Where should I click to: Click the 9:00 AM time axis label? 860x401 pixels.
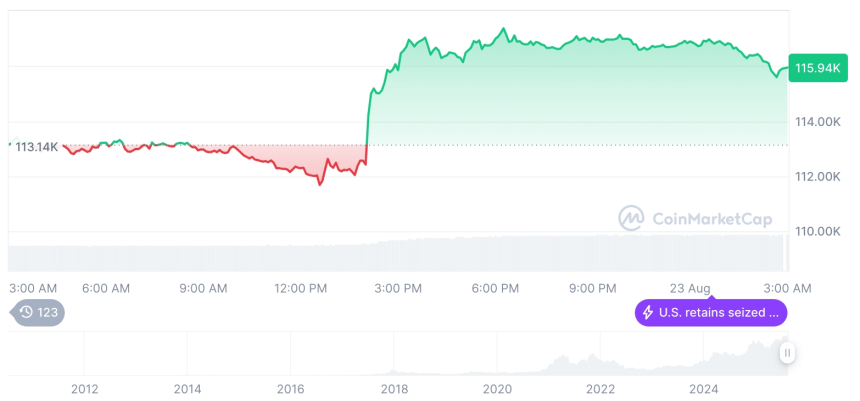[x=203, y=288]
